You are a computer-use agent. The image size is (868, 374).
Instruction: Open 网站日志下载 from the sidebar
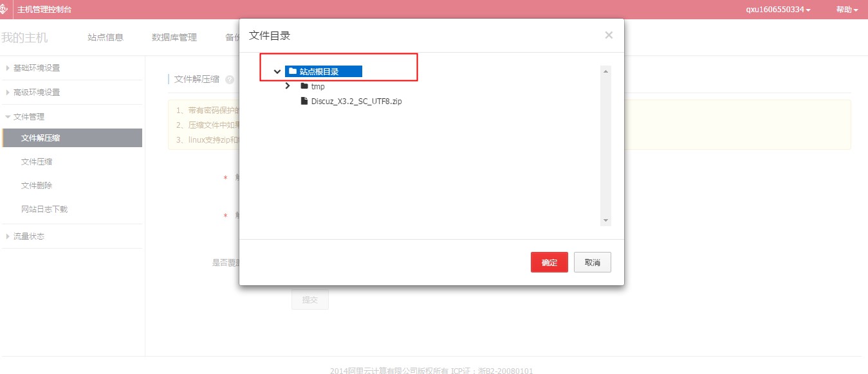pyautogui.click(x=44, y=209)
